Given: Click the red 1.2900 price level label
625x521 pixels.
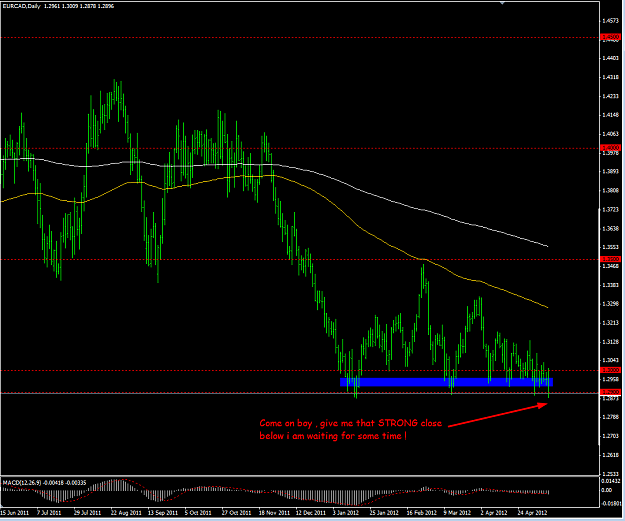Looking at the screenshot, I should (611, 392).
